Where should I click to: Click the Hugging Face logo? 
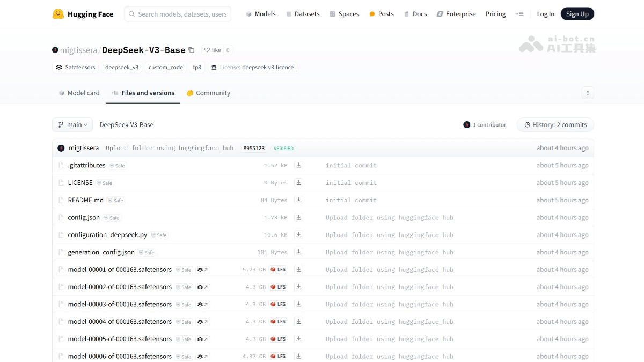[82, 13]
